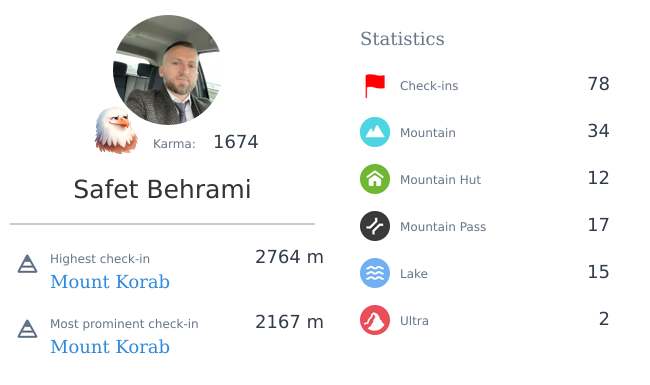
Task: Click the triangle icon beside Most prominent check-in
Action: [27, 329]
